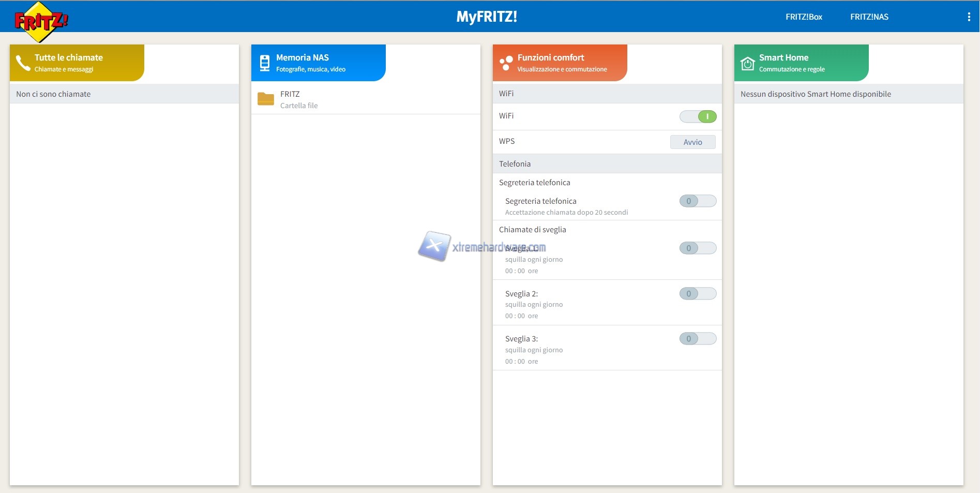Open the Smart Home panel title
980x493 pixels.
point(783,57)
